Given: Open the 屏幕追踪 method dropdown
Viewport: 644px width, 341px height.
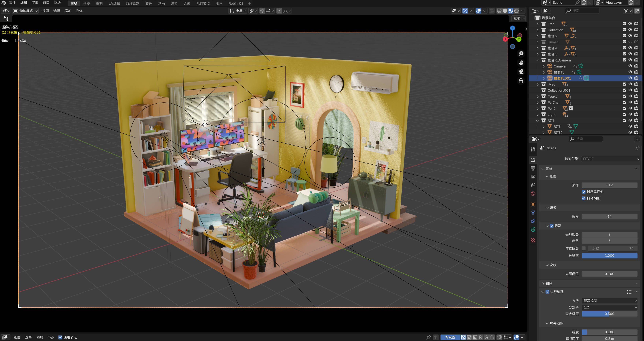Looking at the screenshot, I should click(x=610, y=301).
